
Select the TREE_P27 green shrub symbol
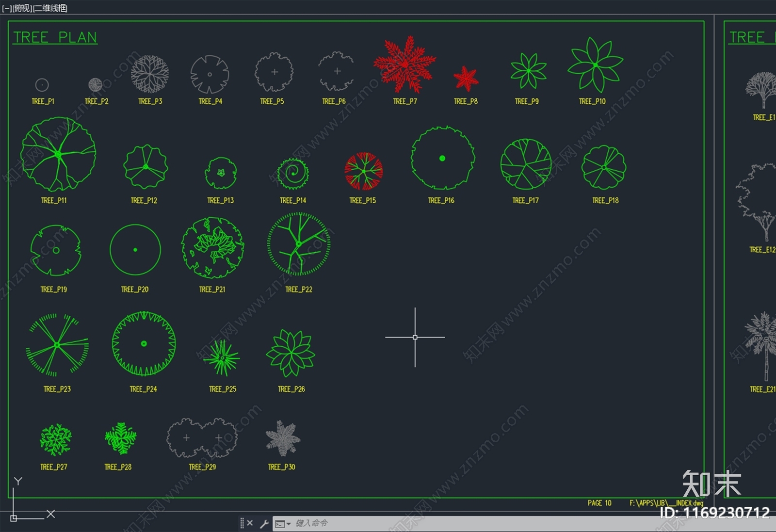[x=55, y=439]
